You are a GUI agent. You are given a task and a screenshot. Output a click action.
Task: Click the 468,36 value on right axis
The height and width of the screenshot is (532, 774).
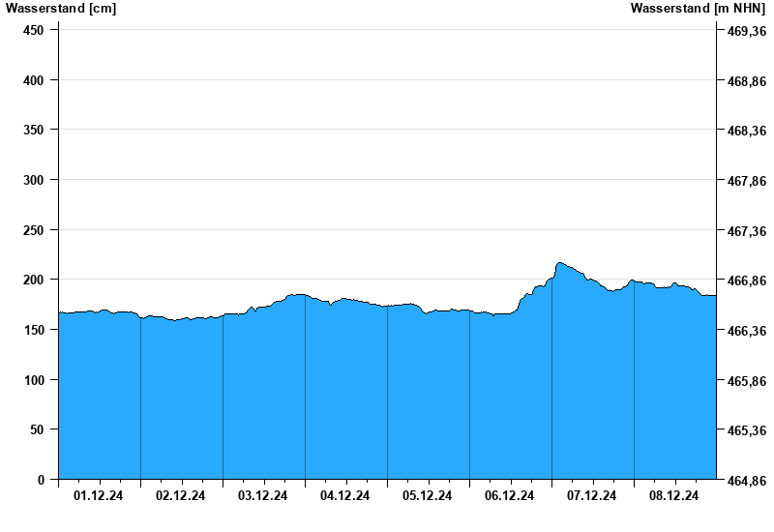(747, 131)
